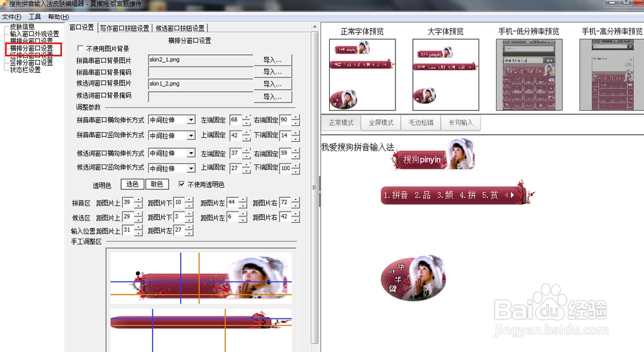This screenshot has width=644, height=352.
Task: Click the 候选区 距图片左 field showing 6
Action: (x=232, y=217)
